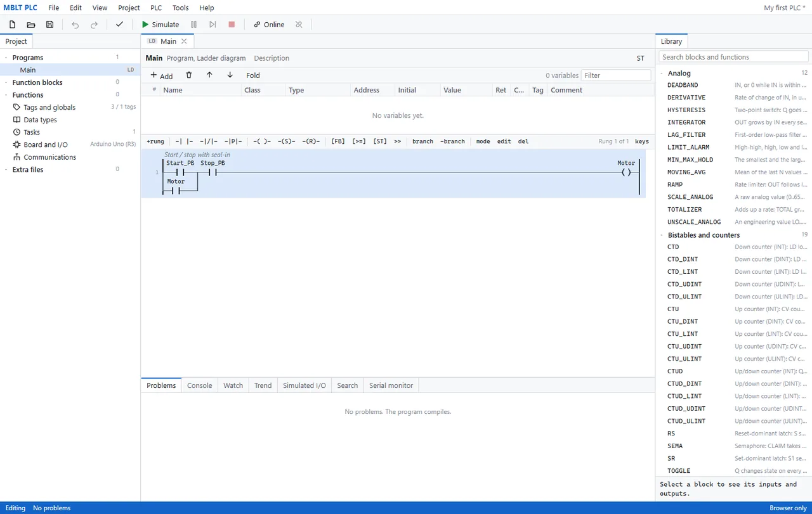Viewport: 812px width, 514px height.
Task: Click the New file icon
Action: [12, 25]
